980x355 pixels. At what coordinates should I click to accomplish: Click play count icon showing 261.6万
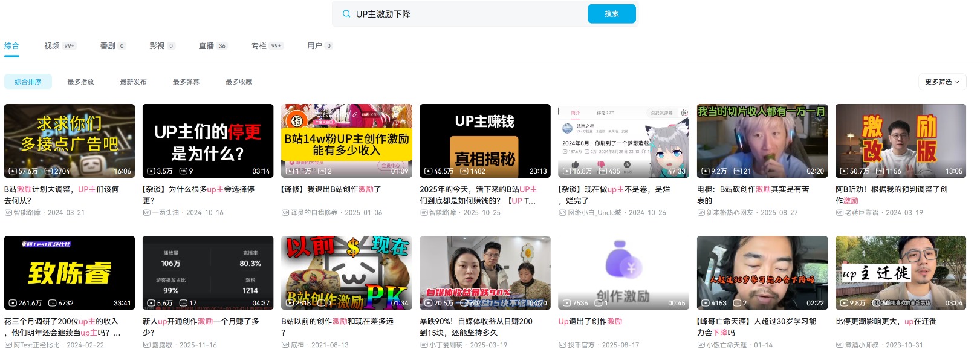13,304
